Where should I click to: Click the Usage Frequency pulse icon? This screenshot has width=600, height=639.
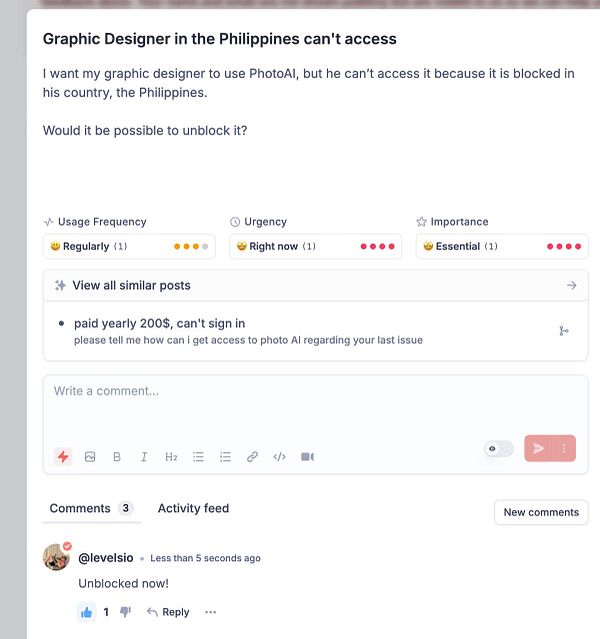click(49, 222)
